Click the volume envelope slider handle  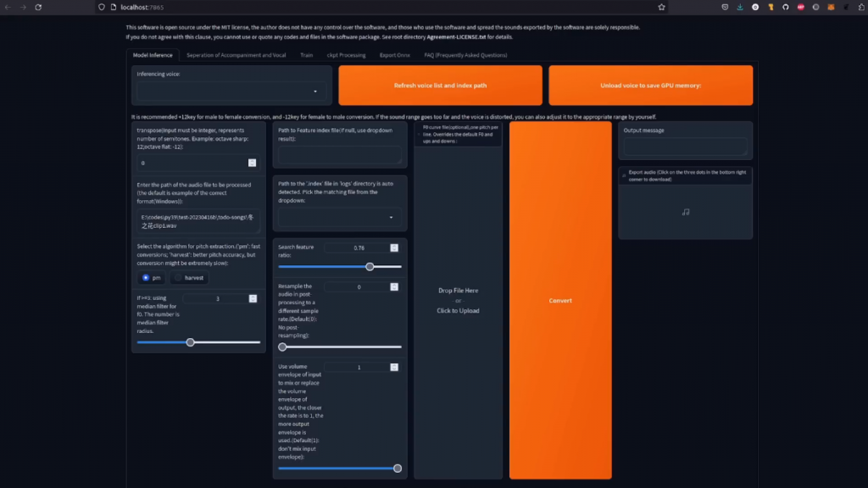(398, 468)
